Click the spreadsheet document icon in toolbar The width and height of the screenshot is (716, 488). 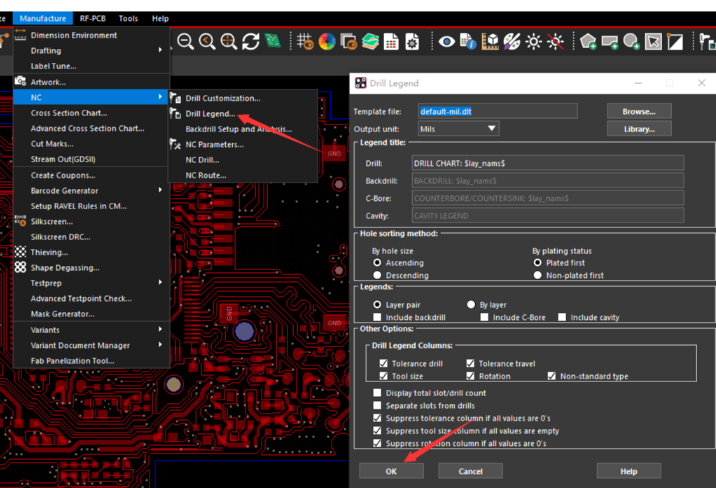391,42
